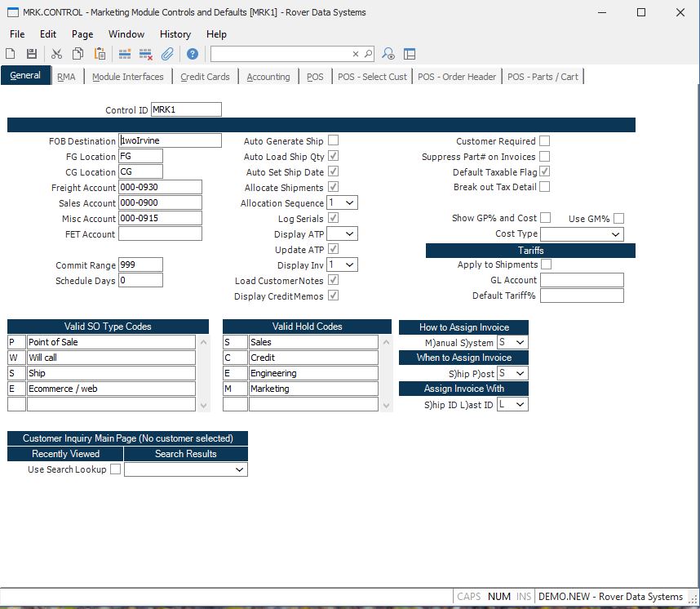Screen dimensions: 700x609
Task: Expand the Allocation Sequence dropdown
Action: click(350, 202)
